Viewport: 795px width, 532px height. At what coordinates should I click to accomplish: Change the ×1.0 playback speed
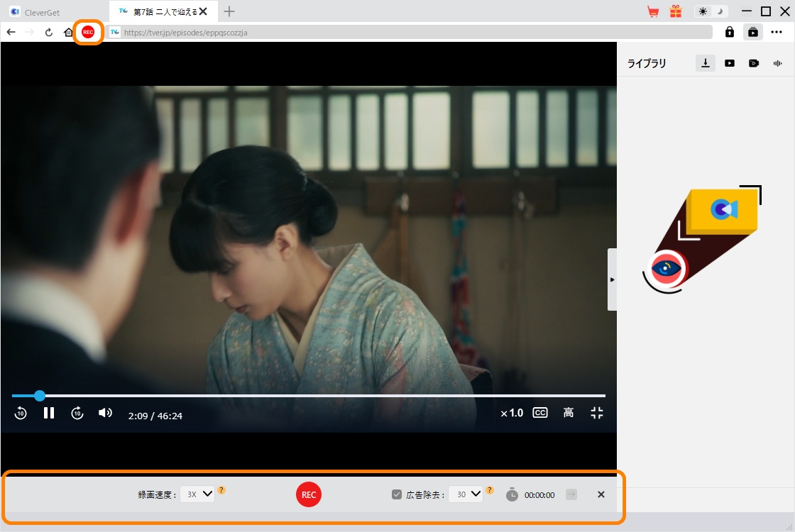tap(512, 413)
